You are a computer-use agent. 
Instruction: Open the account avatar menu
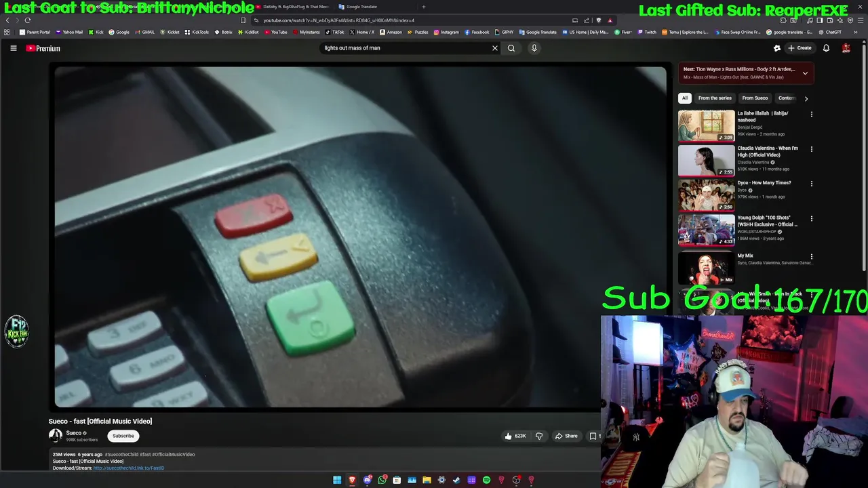coord(846,48)
